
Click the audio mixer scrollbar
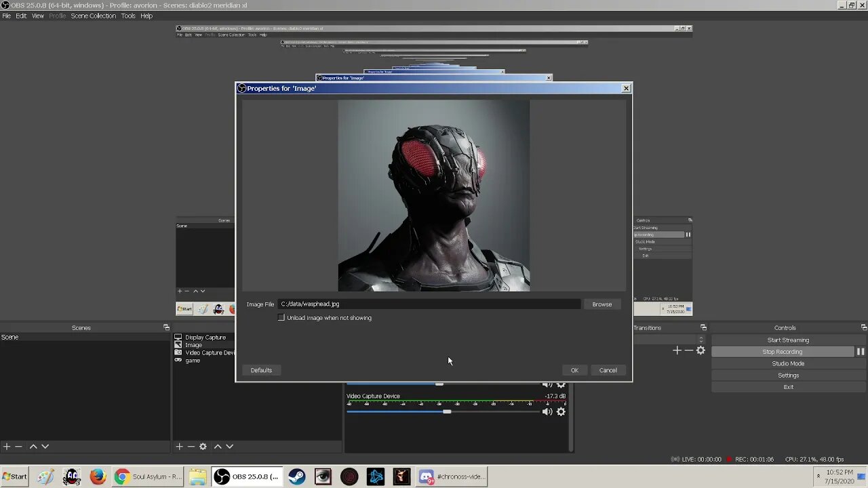point(572,417)
